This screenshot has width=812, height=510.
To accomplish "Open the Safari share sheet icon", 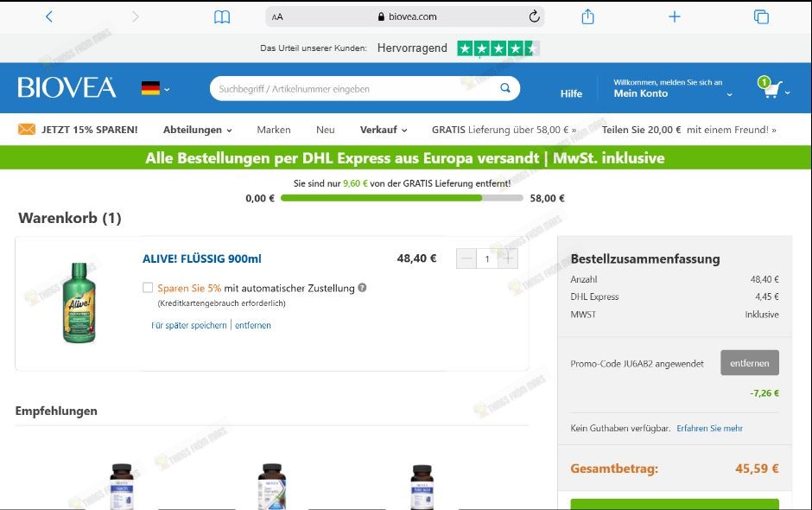I will click(589, 16).
